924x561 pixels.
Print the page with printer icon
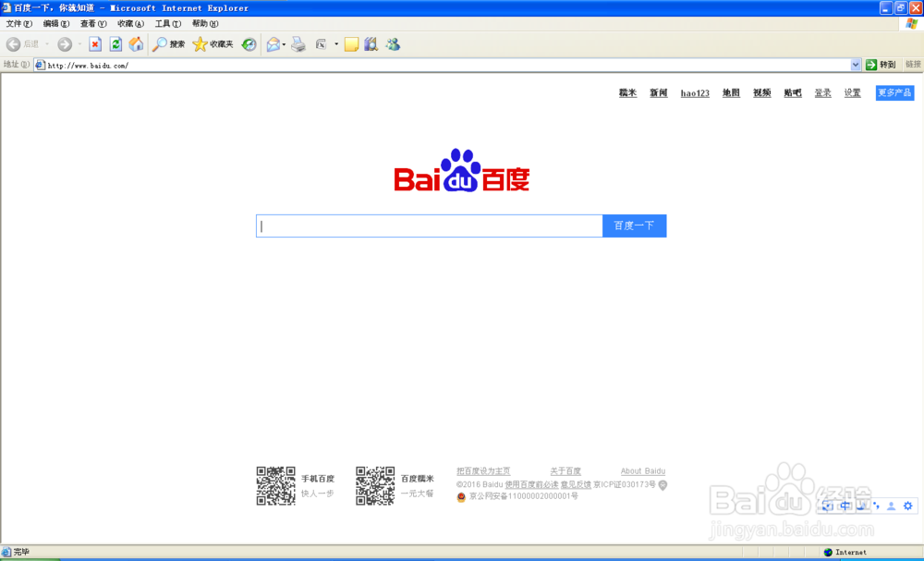(298, 44)
